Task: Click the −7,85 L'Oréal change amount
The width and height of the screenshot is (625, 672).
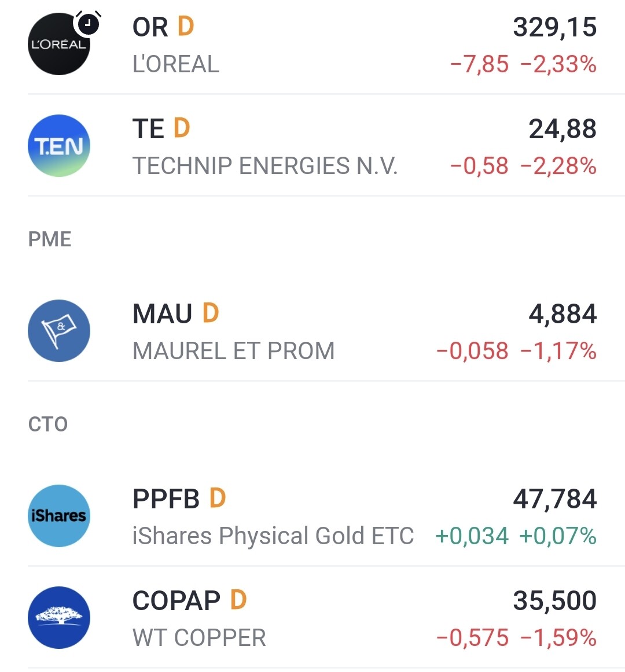Action: tap(479, 64)
